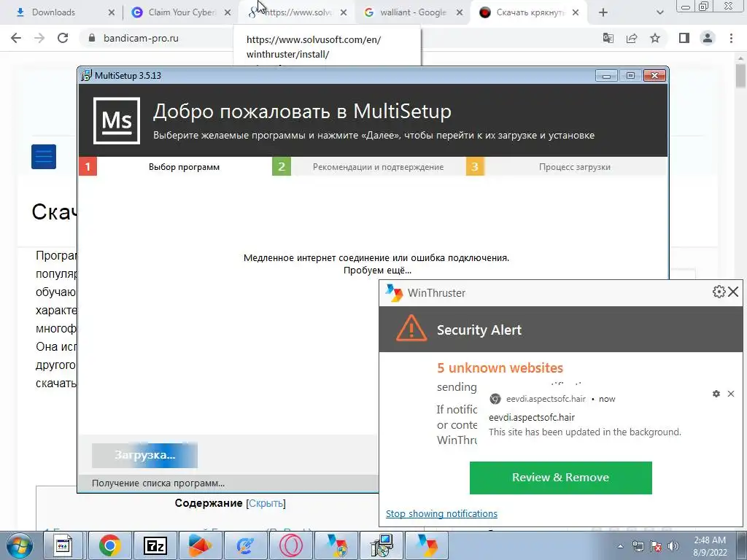Close the WinThruster alert popup
This screenshot has width=747, height=560.
point(733,292)
